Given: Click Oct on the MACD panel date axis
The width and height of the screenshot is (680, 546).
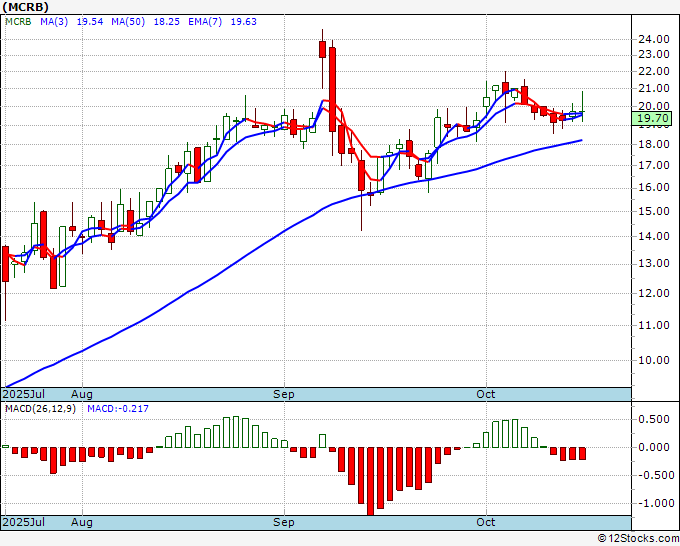Looking at the screenshot, I should coord(485,522).
